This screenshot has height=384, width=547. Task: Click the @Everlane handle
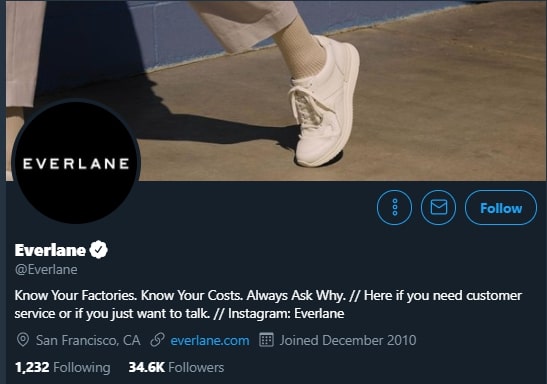46,270
